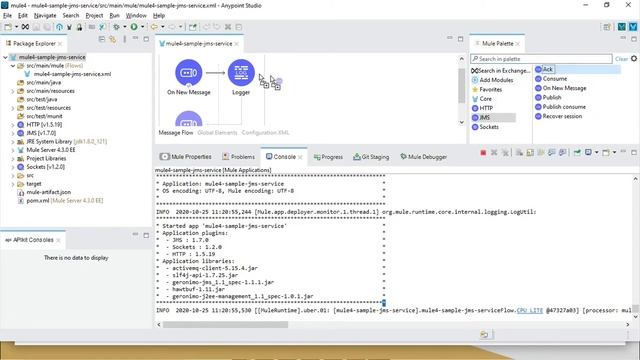Click the New file wizard toolbar icon

8,27
